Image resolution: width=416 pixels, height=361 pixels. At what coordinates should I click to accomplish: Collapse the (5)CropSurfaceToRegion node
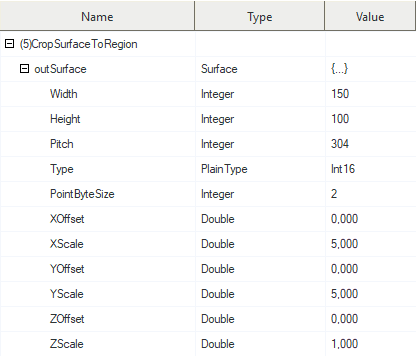tap(9, 44)
